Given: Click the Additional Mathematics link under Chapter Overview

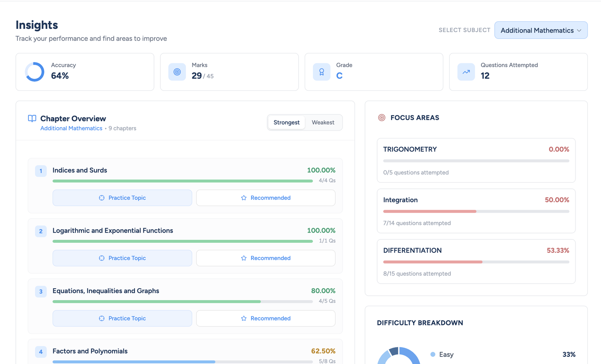Looking at the screenshot, I should pyautogui.click(x=71, y=128).
